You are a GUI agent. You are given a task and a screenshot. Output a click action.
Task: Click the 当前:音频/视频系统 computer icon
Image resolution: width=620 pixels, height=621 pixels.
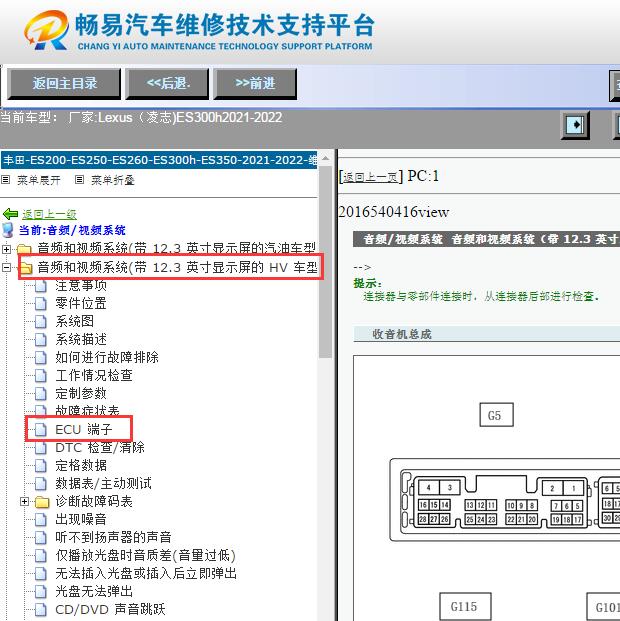[8, 230]
